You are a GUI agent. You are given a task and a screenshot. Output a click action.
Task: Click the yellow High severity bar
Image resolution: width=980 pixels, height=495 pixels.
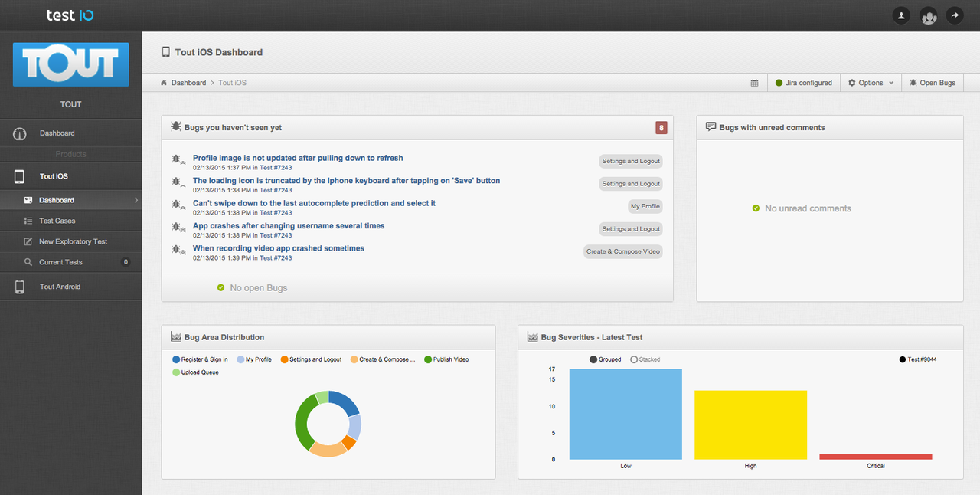click(750, 425)
